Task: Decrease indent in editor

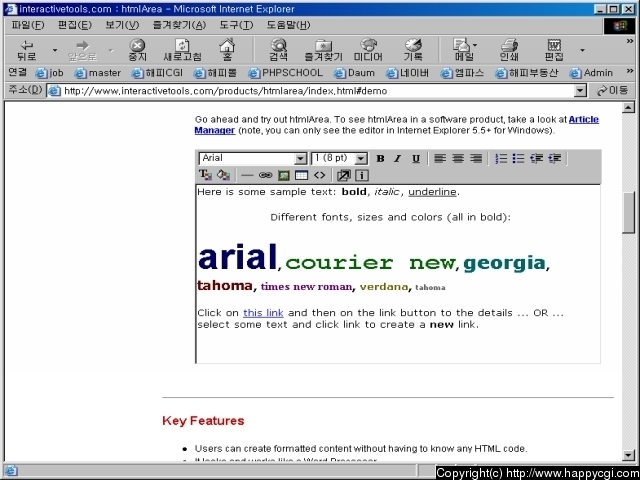Action: pyautogui.click(x=536, y=159)
